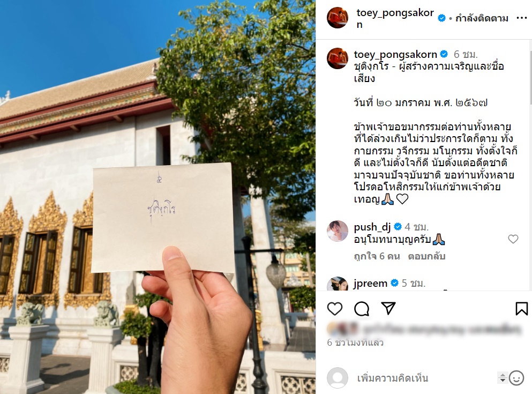Image resolution: width=532 pixels, height=394 pixels.
Task: Click the temple photo with the envelope
Action: (158, 197)
